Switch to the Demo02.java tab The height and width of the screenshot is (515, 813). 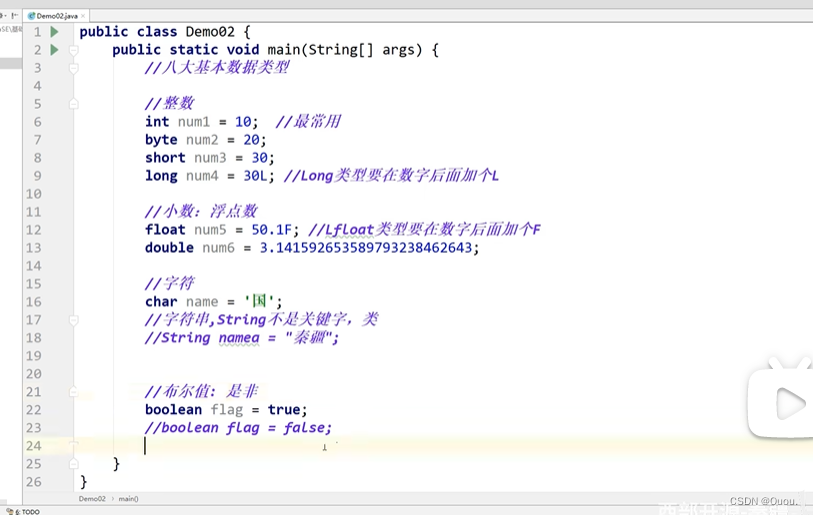[57, 16]
